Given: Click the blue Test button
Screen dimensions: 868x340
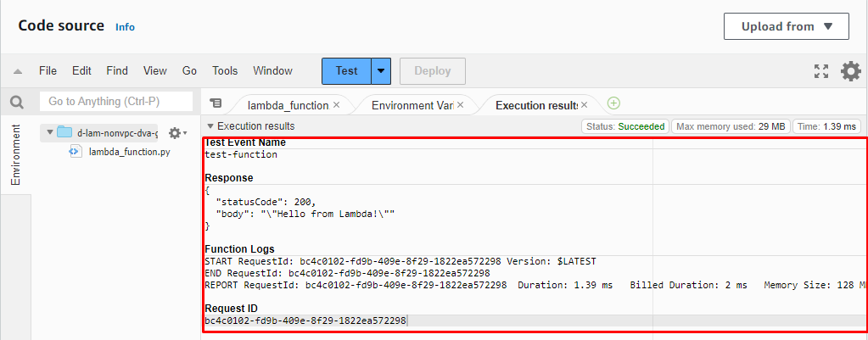Looking at the screenshot, I should 346,71.
